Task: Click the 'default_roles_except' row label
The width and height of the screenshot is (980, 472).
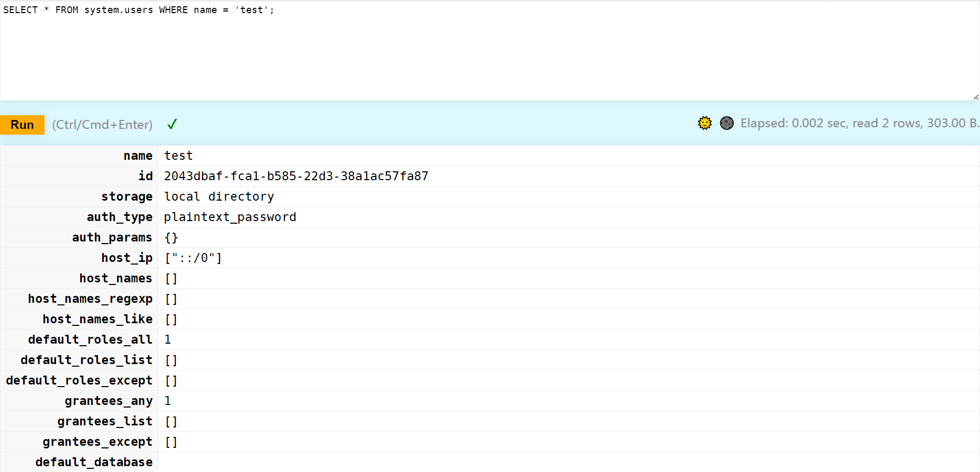Action: 79,380
